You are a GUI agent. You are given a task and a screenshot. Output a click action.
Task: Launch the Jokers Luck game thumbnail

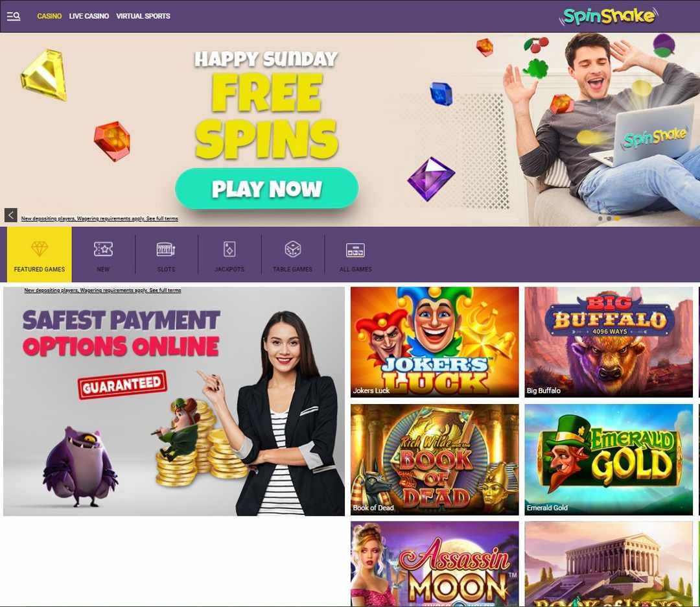pos(434,342)
